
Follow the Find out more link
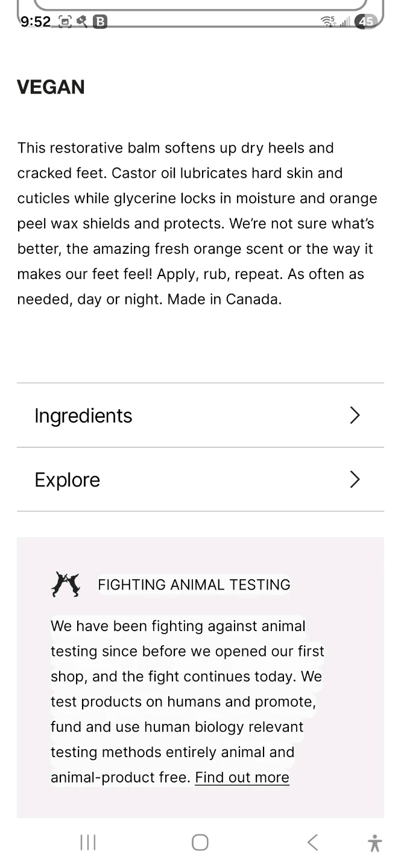point(242,778)
